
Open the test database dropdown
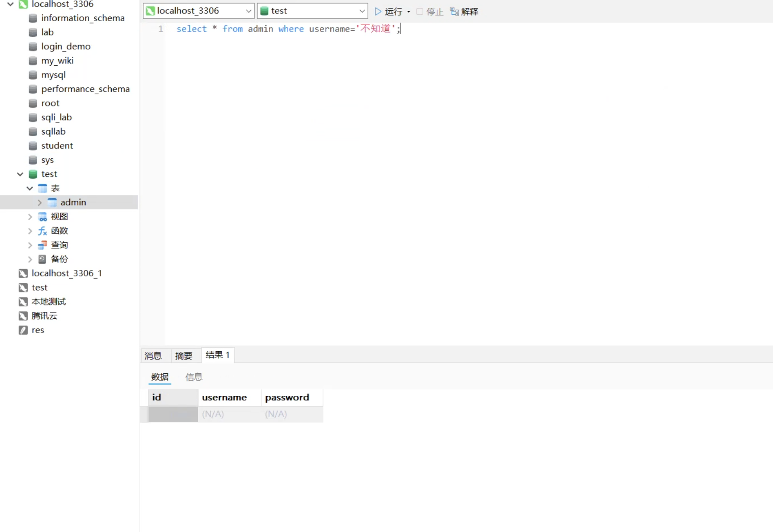pyautogui.click(x=362, y=11)
